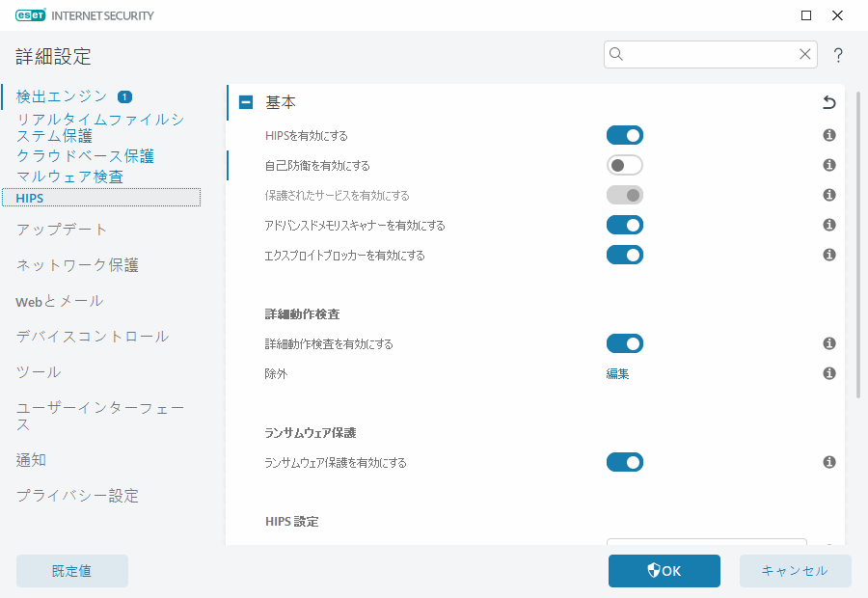Click the revert arrow icon for 基本 section
The height and width of the screenshot is (598, 868).
[x=828, y=103]
